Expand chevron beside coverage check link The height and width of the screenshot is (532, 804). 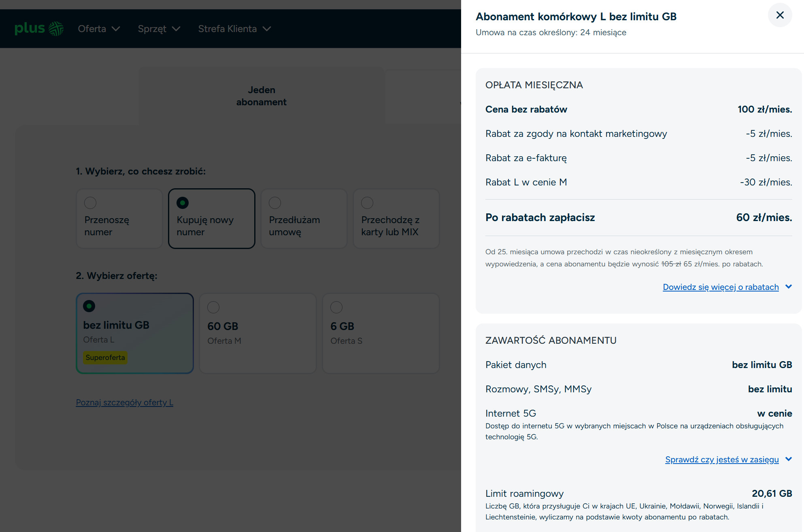[789, 459]
